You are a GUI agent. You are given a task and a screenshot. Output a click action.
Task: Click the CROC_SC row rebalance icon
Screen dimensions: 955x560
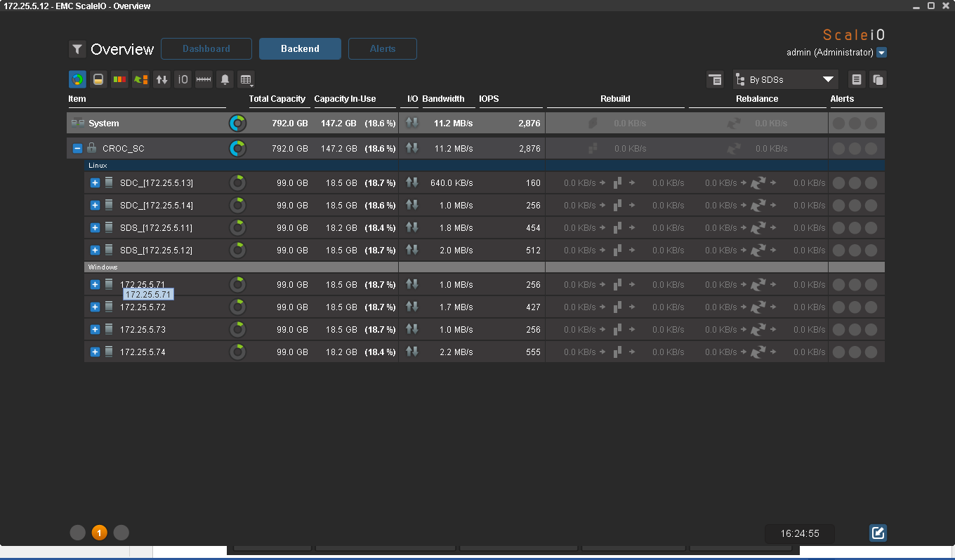point(735,148)
